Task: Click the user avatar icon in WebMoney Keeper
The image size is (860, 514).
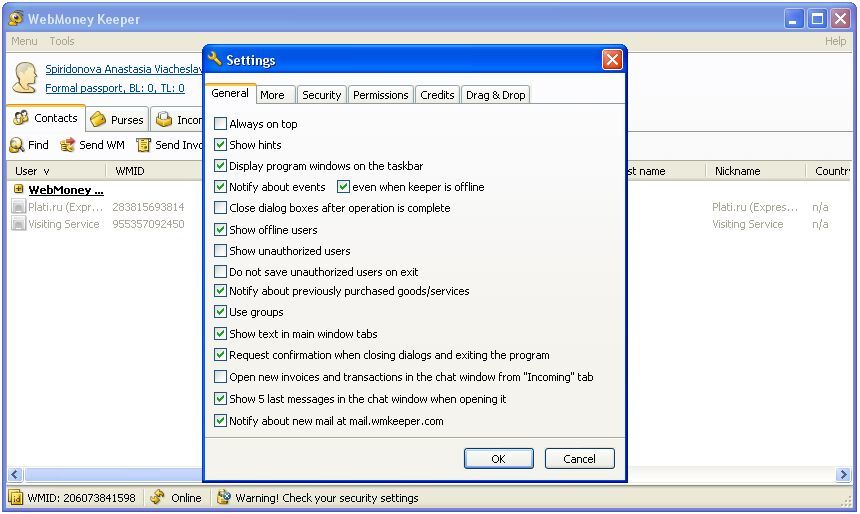Action: tap(25, 77)
